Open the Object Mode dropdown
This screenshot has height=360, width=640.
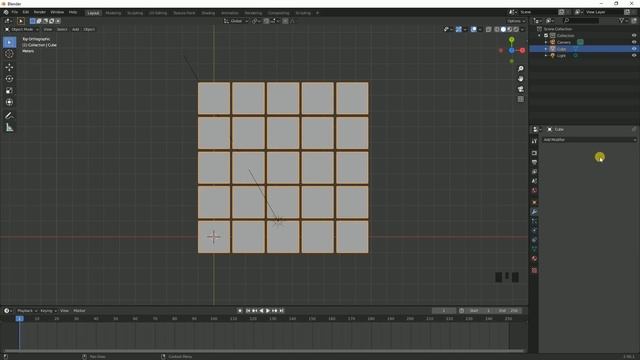(22, 29)
